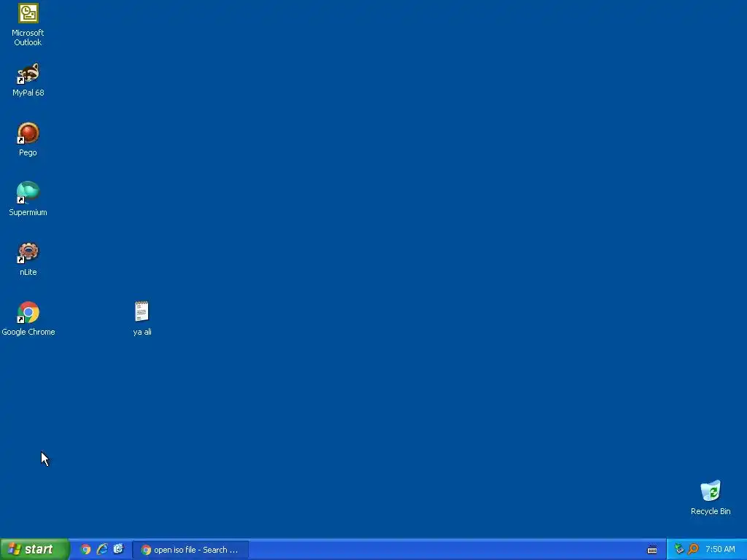
Task: Select the Microsoft Outlook desktop icon
Action: coord(28,25)
